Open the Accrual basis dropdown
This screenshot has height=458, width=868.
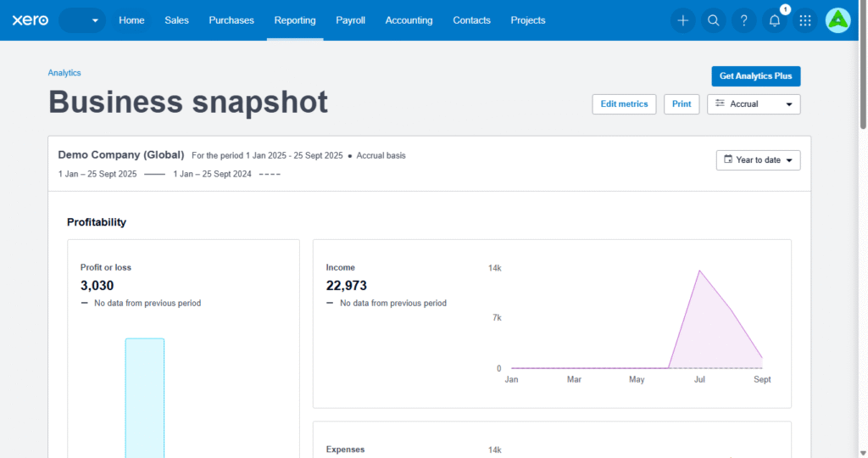[754, 104]
